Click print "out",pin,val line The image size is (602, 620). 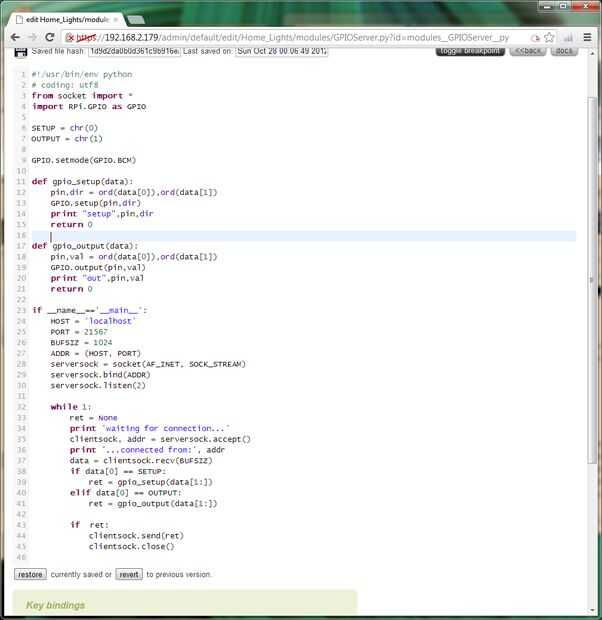(97, 278)
